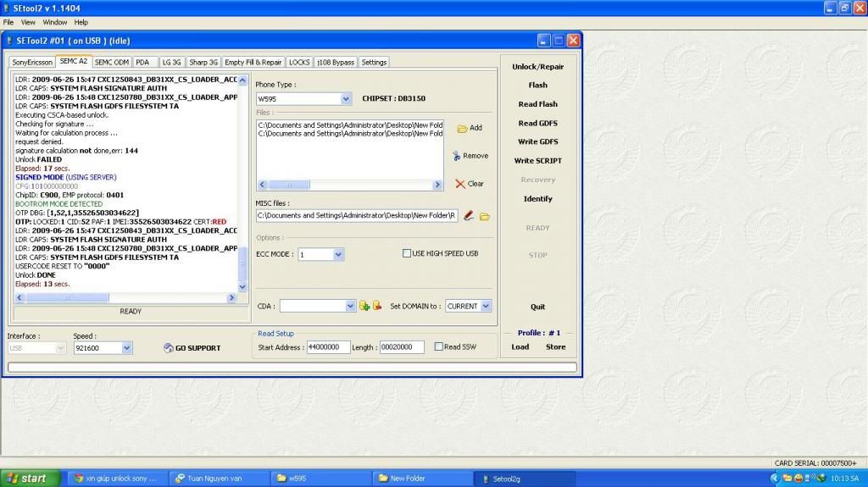
Task: Switch to the Settings tab
Action: (x=374, y=63)
